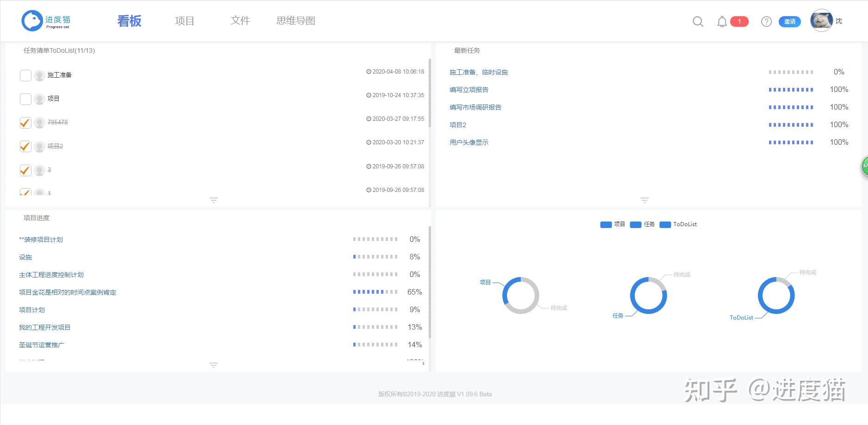Open the 思维导图 tab

pyautogui.click(x=295, y=21)
